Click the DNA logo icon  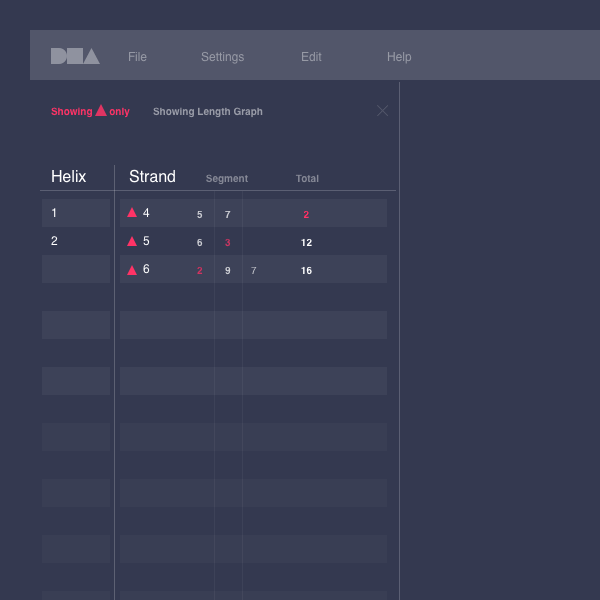coord(75,56)
